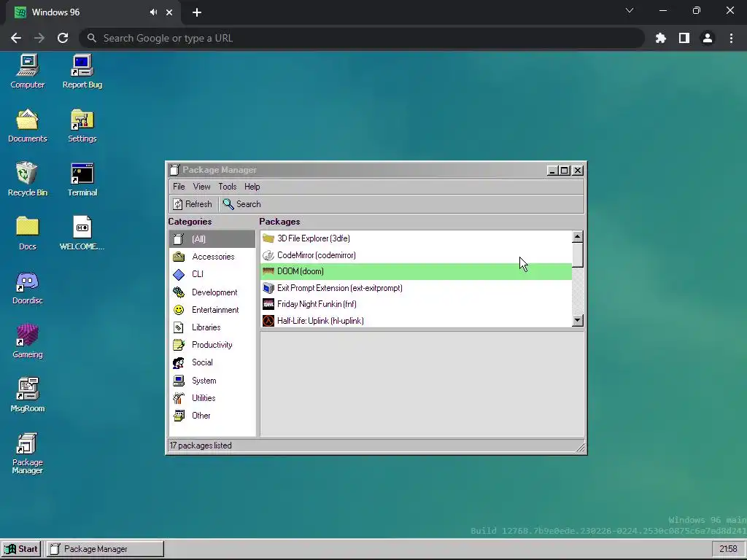
Task: Open the Help menu
Action: pyautogui.click(x=252, y=187)
